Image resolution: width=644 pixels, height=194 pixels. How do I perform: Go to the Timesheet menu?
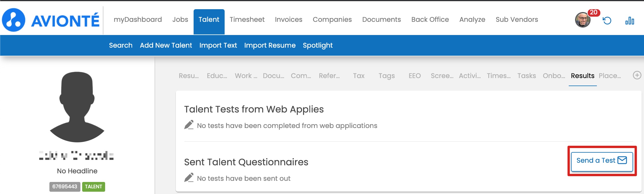point(247,20)
